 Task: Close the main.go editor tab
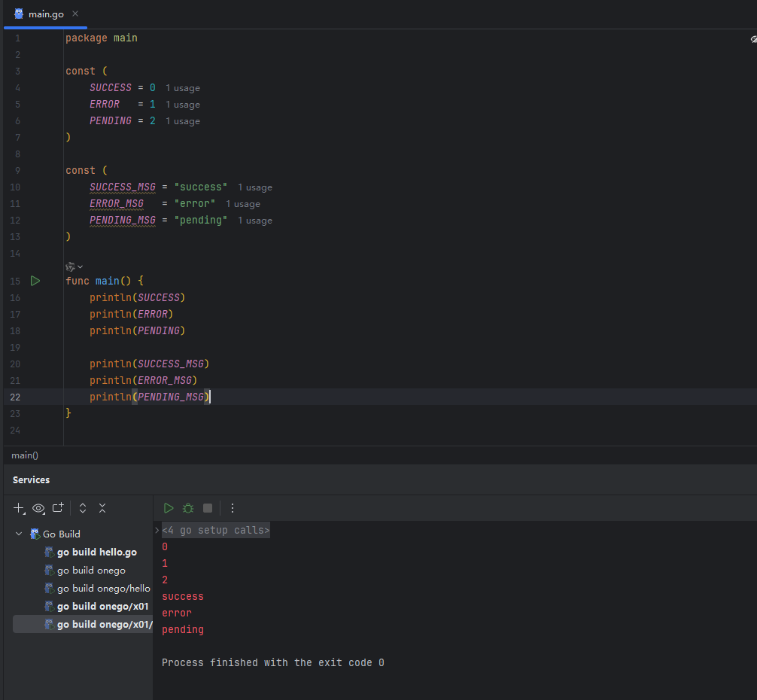74,14
